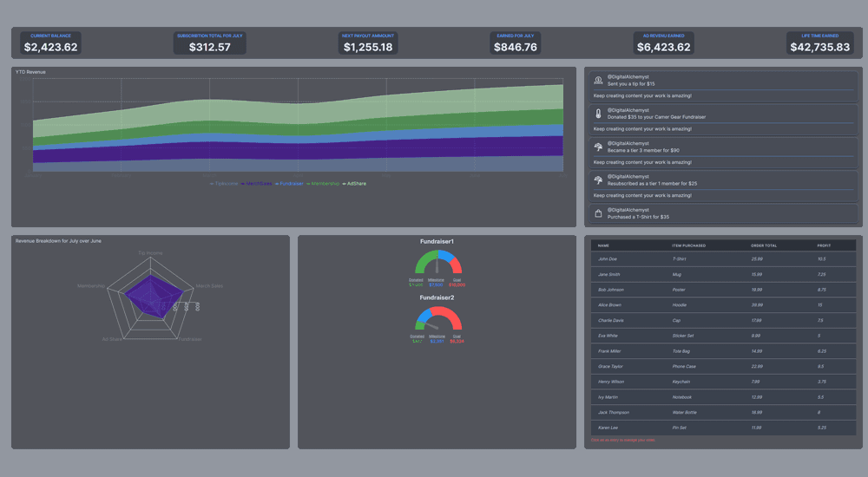Click "Donated $35 to your Camer Gear Fundraiser"

point(656,117)
